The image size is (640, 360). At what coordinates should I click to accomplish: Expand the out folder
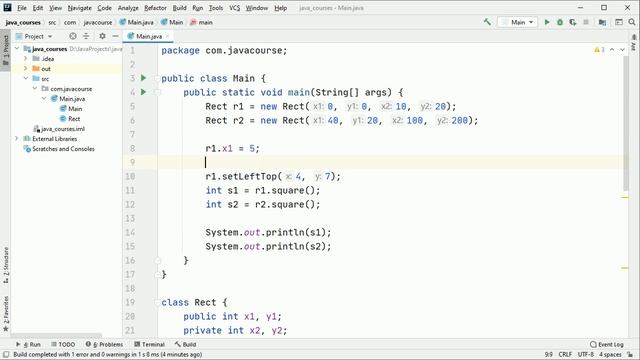coord(26,69)
